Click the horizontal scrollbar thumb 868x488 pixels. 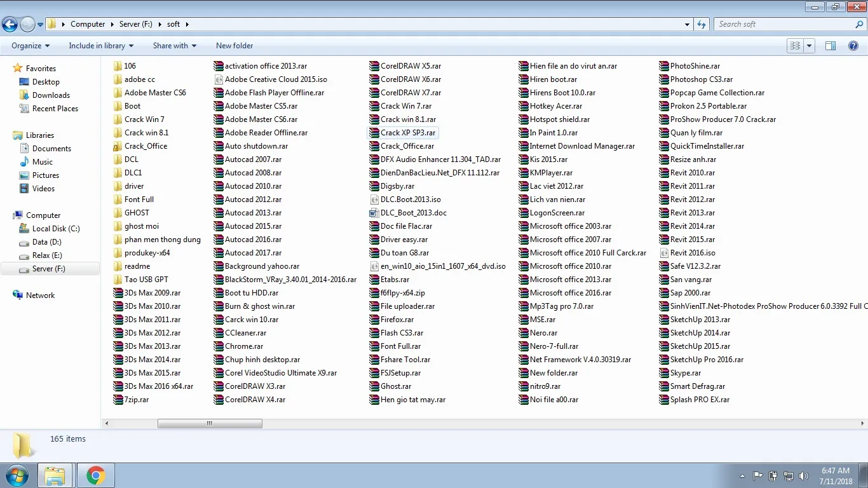pyautogui.click(x=209, y=423)
